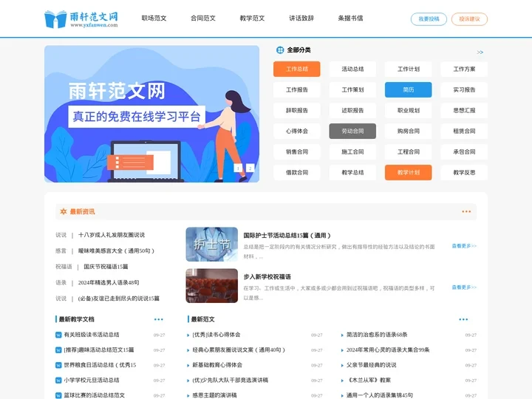The height and width of the screenshot is (399, 532).
Task: Open 2024年精选男人语录48句
Action: [109, 282]
